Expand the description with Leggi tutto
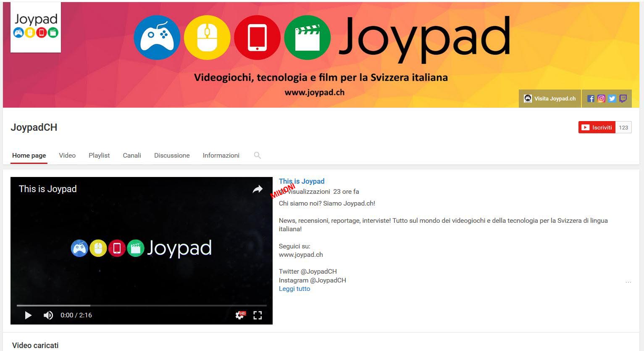Image resolution: width=644 pixels, height=351 pixels. click(x=294, y=289)
